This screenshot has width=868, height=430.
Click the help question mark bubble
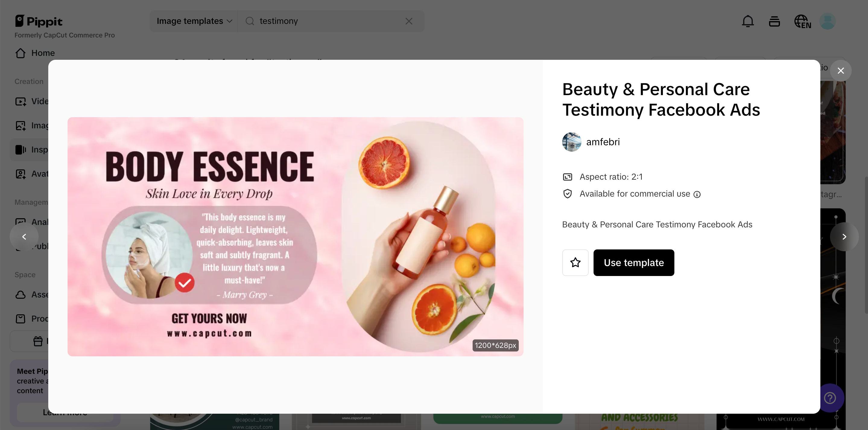(x=830, y=398)
